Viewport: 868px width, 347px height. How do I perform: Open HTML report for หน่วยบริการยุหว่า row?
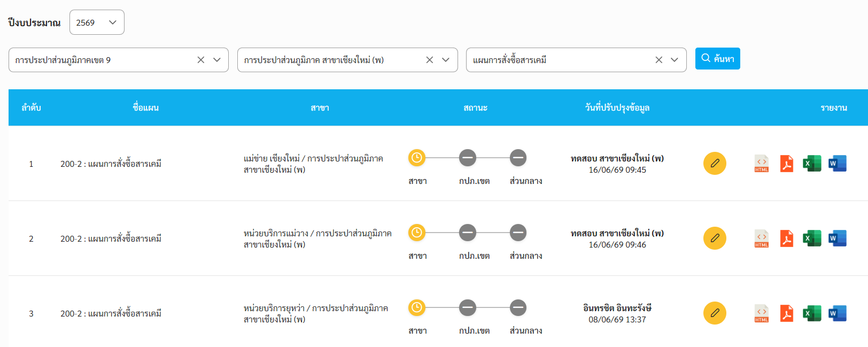point(762,313)
